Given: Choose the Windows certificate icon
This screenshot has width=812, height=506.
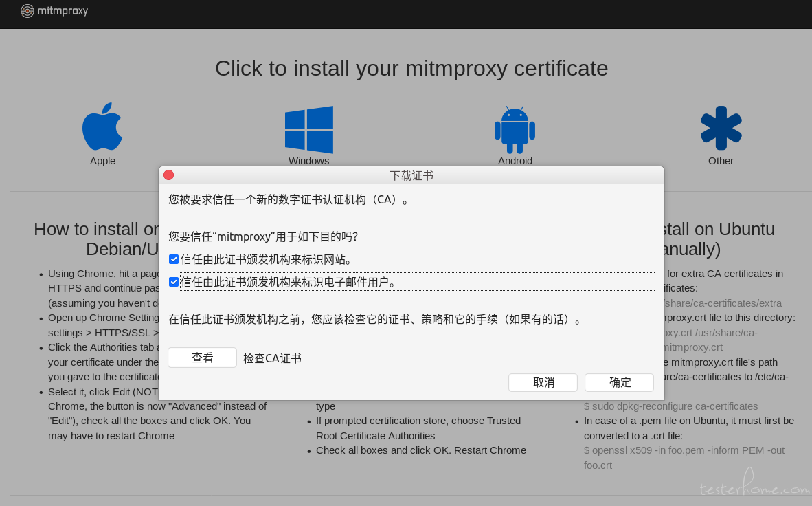Looking at the screenshot, I should 308,130.
